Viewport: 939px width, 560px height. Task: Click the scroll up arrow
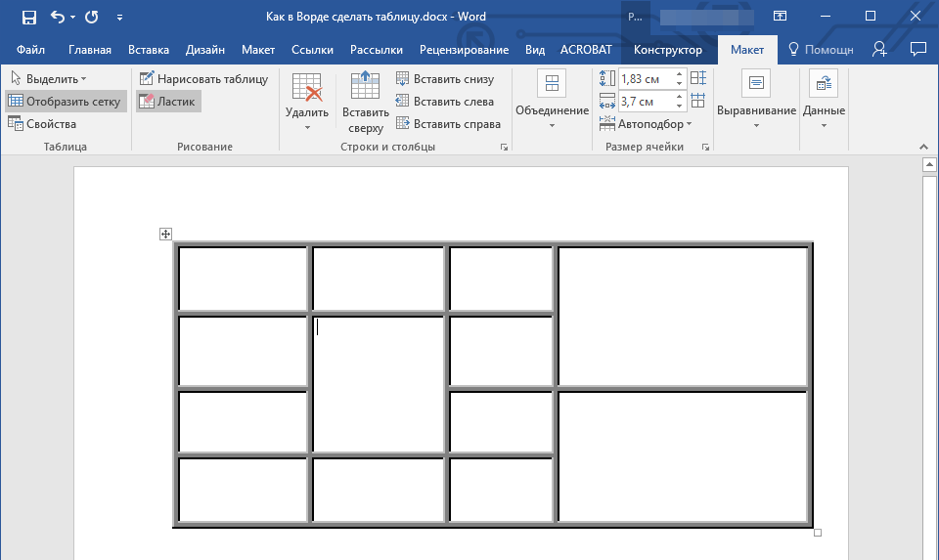(929, 164)
